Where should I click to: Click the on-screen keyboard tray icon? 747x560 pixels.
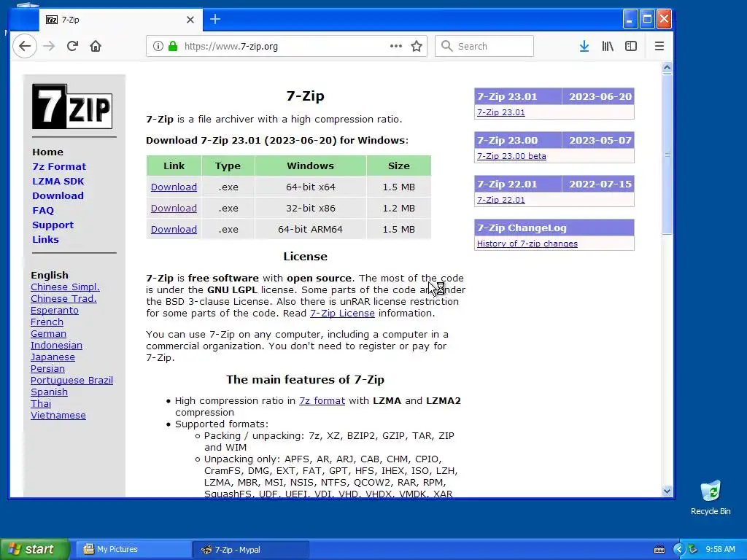(x=659, y=550)
